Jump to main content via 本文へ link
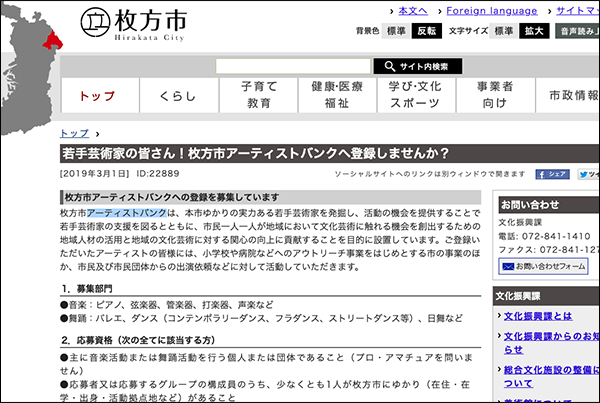 click(x=412, y=10)
